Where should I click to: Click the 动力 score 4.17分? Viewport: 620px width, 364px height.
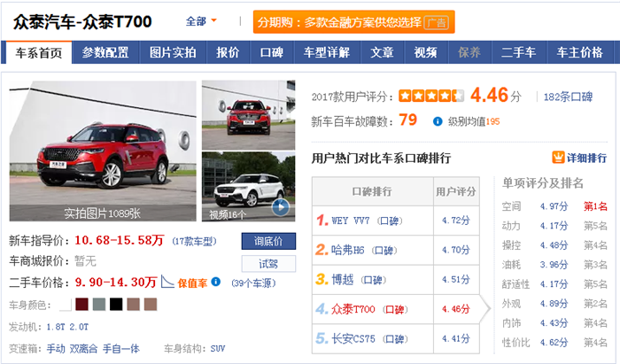[x=554, y=226]
